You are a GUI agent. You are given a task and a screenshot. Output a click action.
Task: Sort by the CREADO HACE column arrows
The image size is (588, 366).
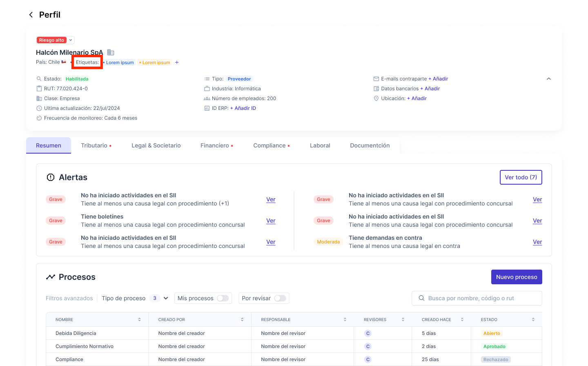(462, 319)
